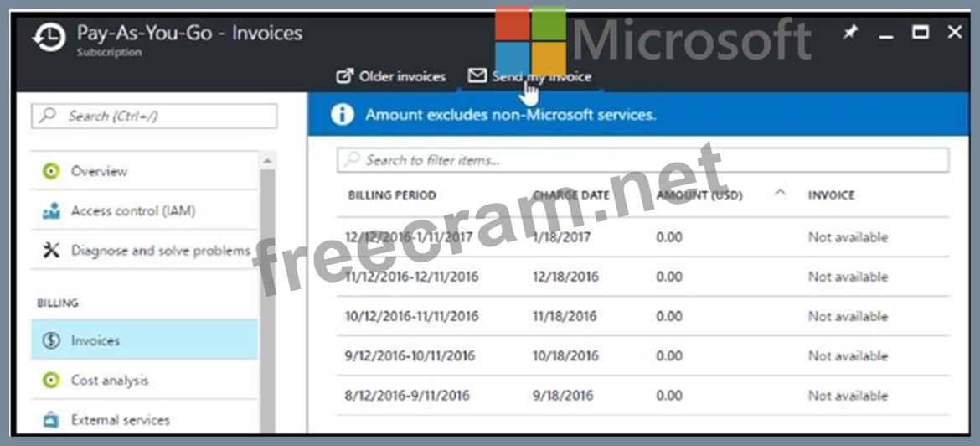Click the magnifier icon in filter search box
980x446 pixels.
pyautogui.click(x=353, y=159)
